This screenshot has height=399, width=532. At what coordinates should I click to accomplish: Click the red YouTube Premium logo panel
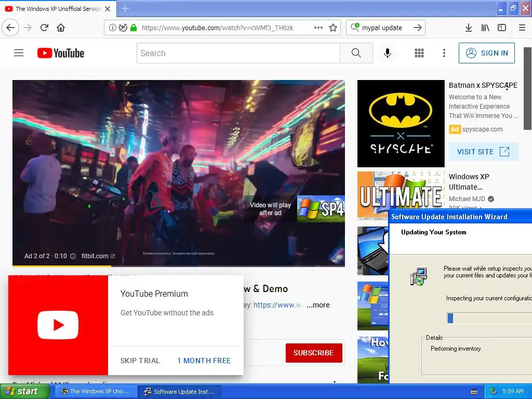pos(58,325)
